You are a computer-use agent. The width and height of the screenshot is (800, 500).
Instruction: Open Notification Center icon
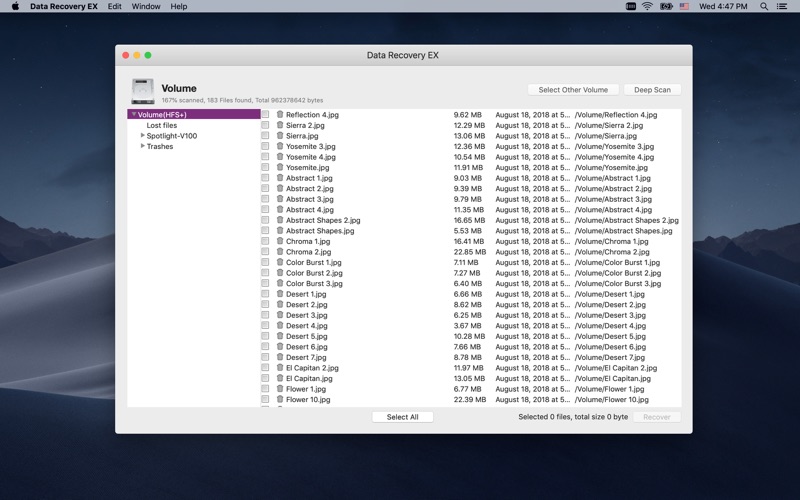[x=782, y=6]
